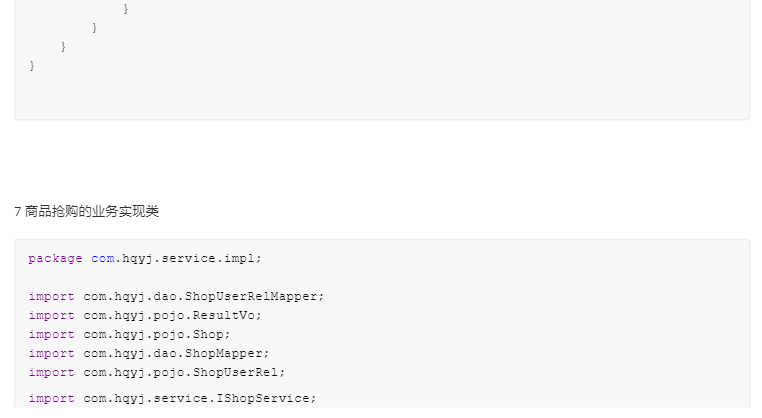Viewport: 762px width, 418px height.
Task: Click the import com.hqyj.dao.ShopMapper line
Action: tap(148, 353)
